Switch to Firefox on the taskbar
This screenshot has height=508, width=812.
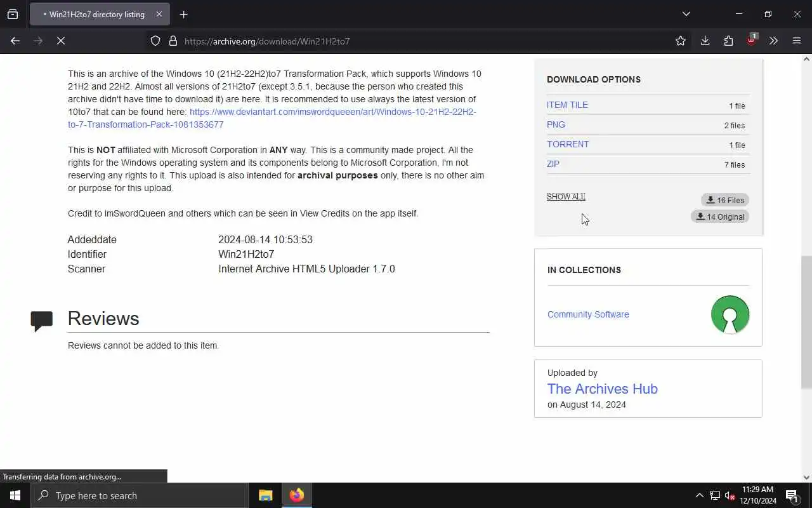click(x=296, y=495)
